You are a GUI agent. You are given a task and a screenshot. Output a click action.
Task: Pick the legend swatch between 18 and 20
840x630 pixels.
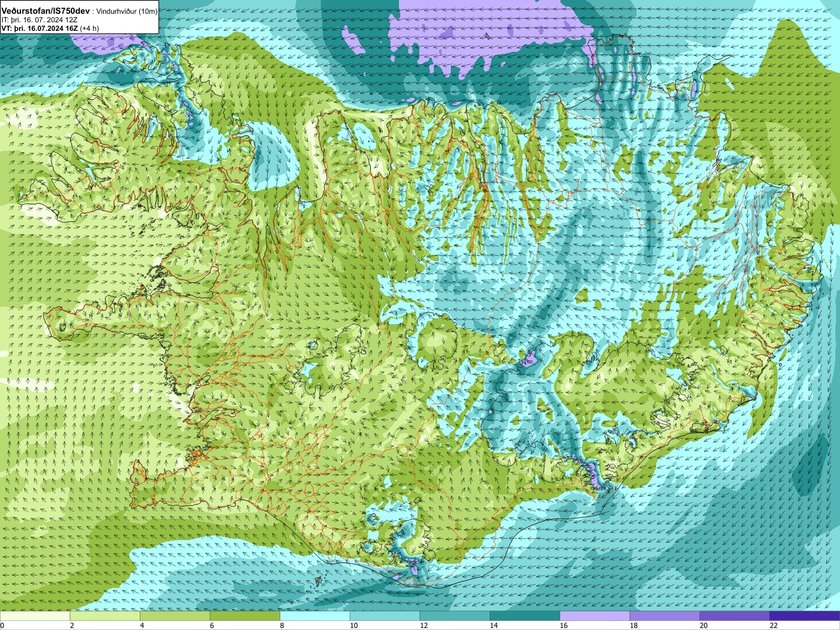point(665,616)
